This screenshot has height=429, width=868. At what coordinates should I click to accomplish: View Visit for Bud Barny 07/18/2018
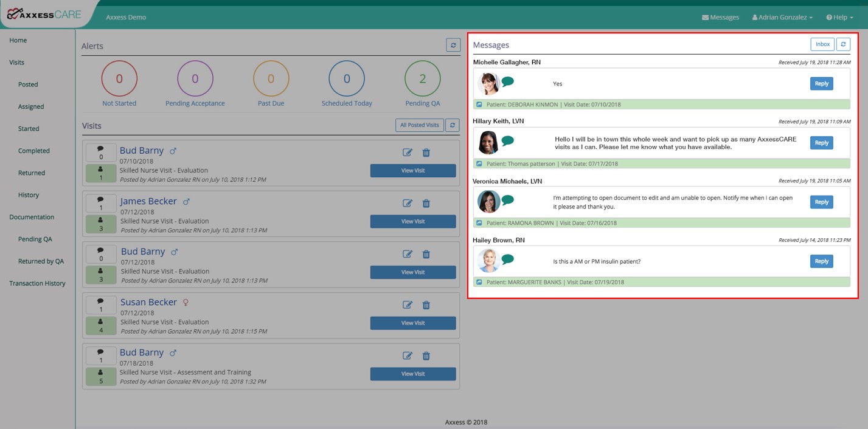[x=413, y=374]
